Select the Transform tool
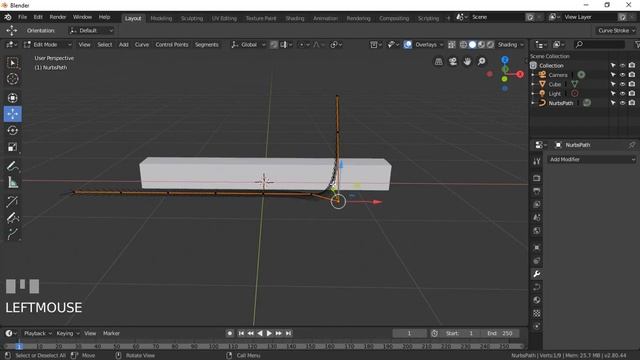The image size is (640, 360). click(x=13, y=98)
